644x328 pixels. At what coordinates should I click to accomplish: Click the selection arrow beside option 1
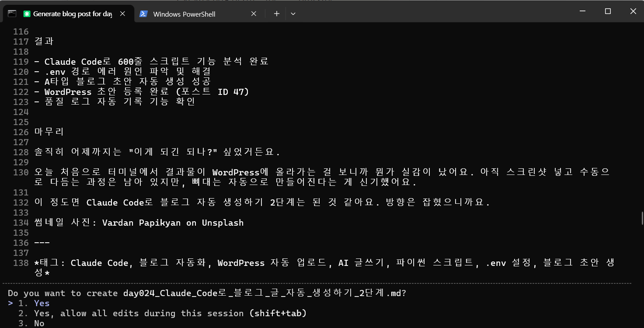[11, 303]
